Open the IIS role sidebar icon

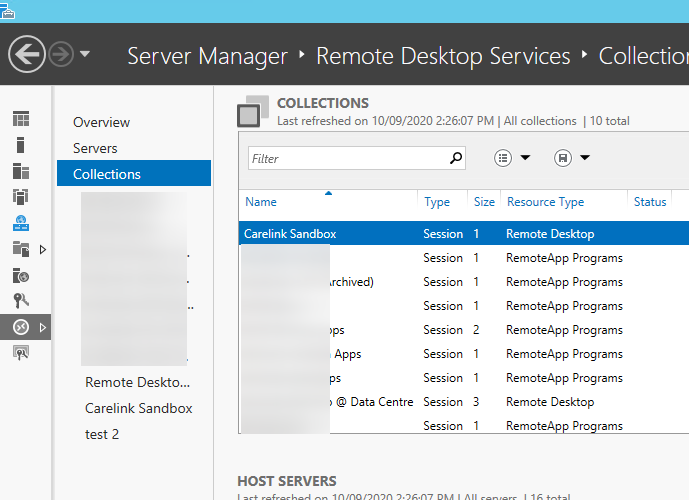[21, 275]
